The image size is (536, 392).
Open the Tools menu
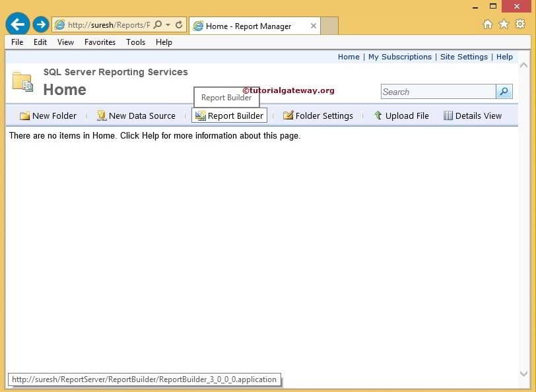135,42
